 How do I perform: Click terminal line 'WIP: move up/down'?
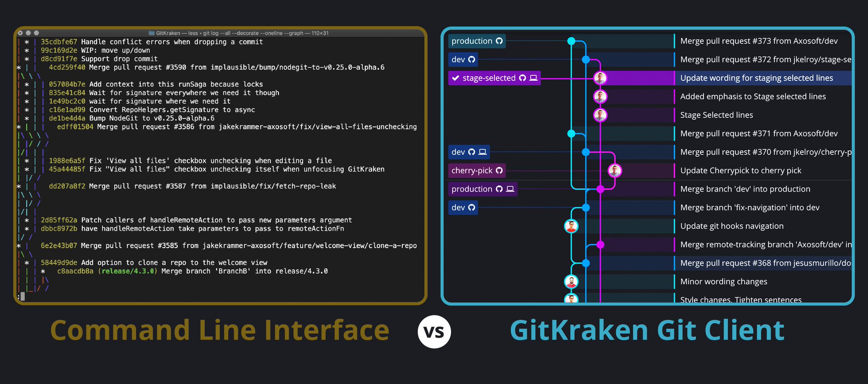[116, 50]
